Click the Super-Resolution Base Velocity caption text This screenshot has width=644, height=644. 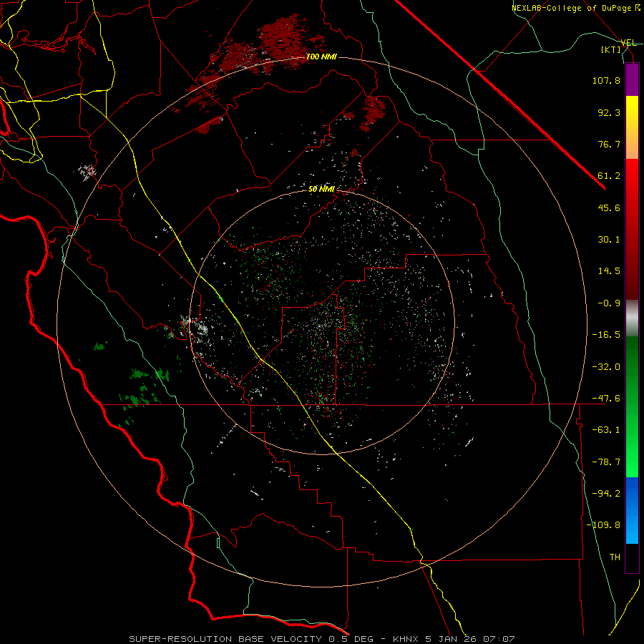(x=321, y=638)
